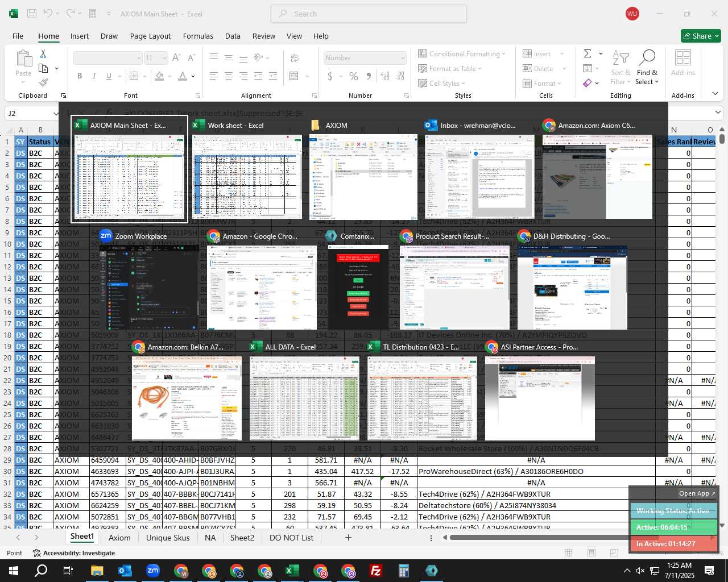Click the Open App button
The image size is (728, 582).
[697, 493]
